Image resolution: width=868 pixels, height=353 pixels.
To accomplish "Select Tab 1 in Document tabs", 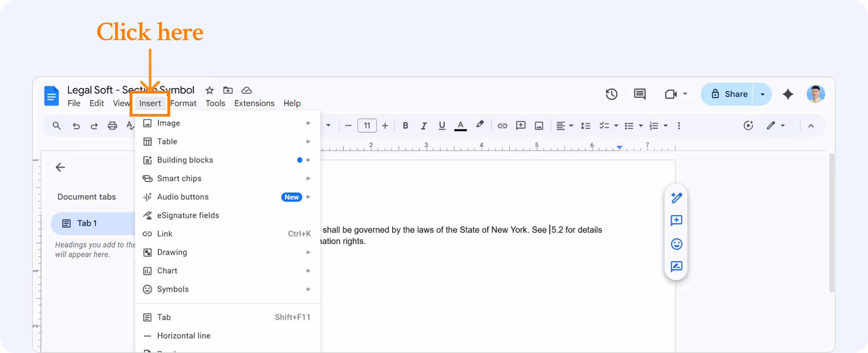I will tap(86, 223).
